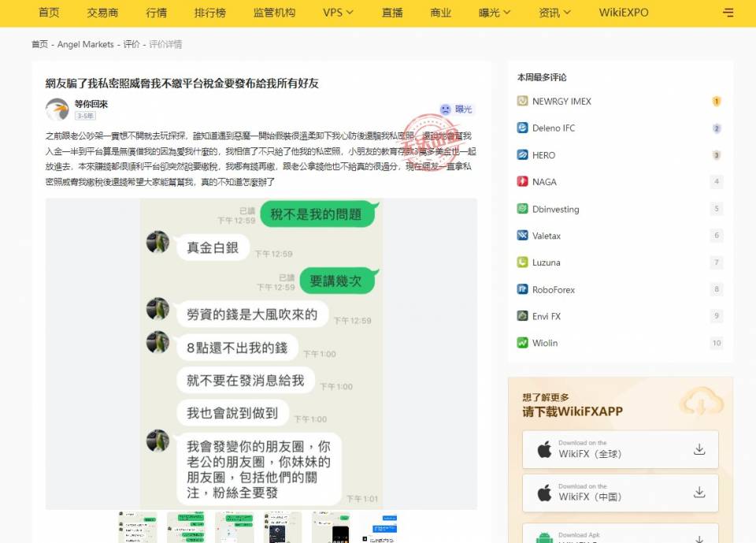The height and width of the screenshot is (543, 756).
Task: Click the Envi FX broker logo
Action: pos(523,316)
